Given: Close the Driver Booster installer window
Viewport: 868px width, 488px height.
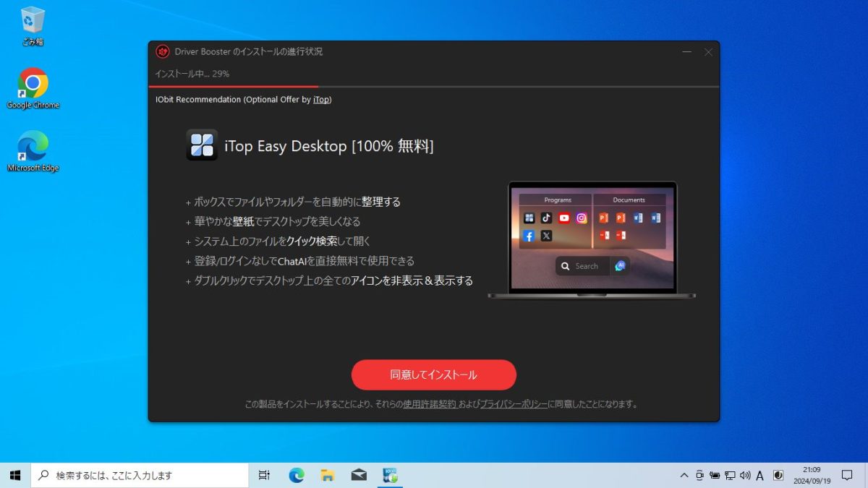Looking at the screenshot, I should point(708,52).
